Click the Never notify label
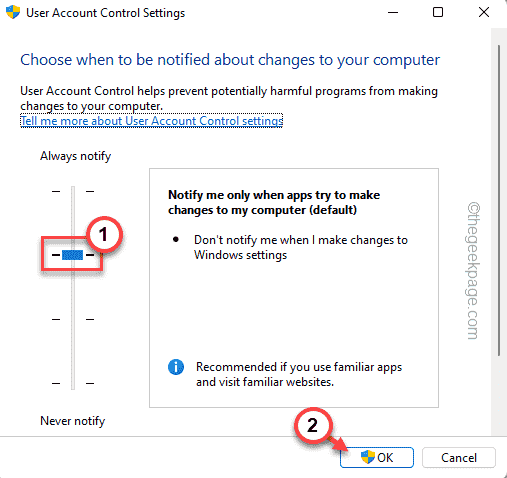This screenshot has height=478, width=507. pyautogui.click(x=73, y=421)
